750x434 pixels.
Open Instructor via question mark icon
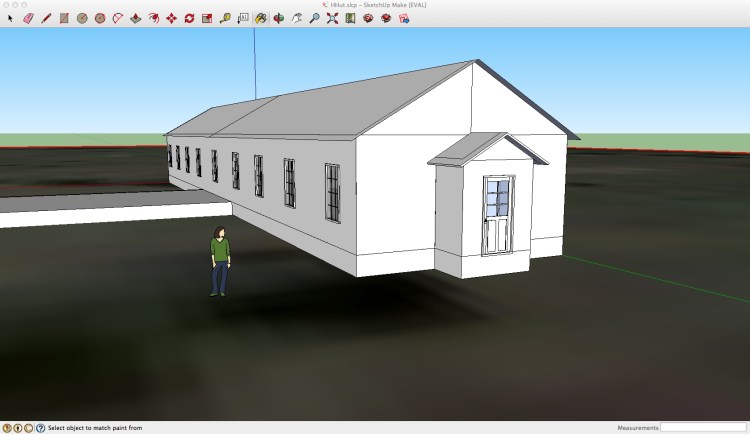(x=40, y=428)
